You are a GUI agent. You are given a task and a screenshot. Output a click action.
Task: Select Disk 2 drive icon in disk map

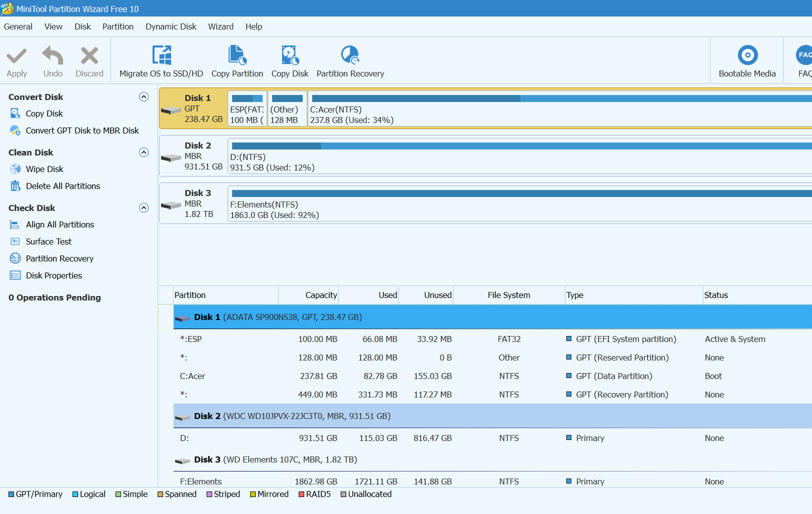pyautogui.click(x=171, y=158)
